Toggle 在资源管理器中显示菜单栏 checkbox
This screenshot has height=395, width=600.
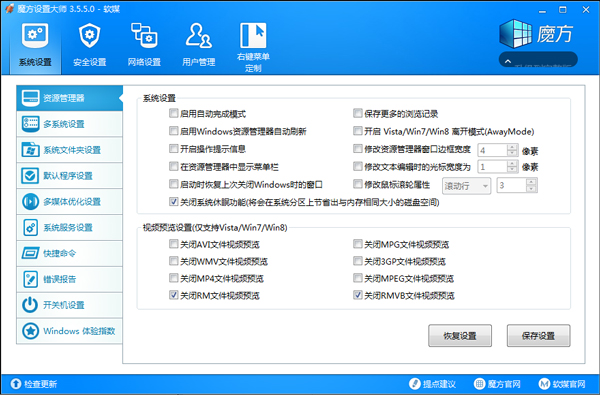coord(174,166)
